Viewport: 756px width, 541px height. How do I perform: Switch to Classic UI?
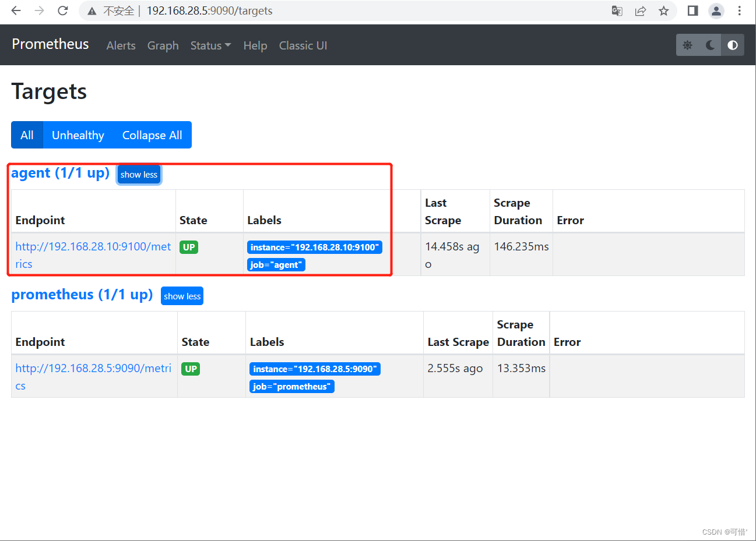click(303, 45)
